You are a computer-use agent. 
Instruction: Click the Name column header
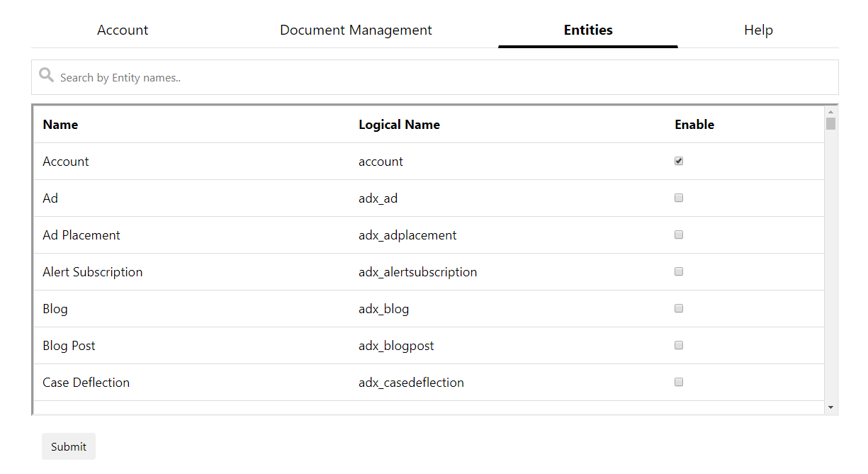point(60,124)
